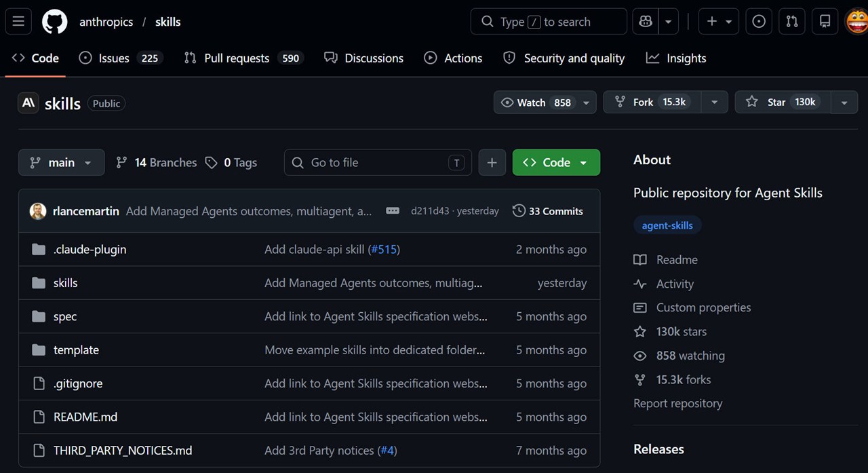868x473 pixels.
Task: Open the create new plus menu
Action: (x=719, y=22)
